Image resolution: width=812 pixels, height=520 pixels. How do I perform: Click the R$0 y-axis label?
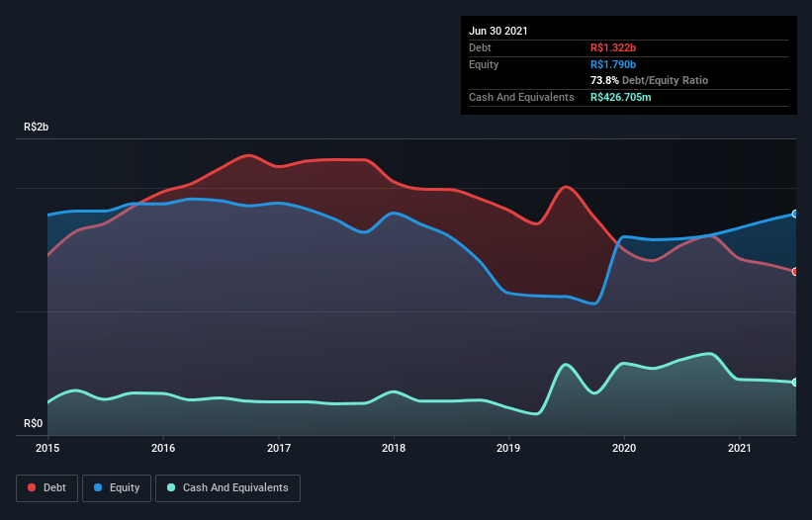click(34, 423)
